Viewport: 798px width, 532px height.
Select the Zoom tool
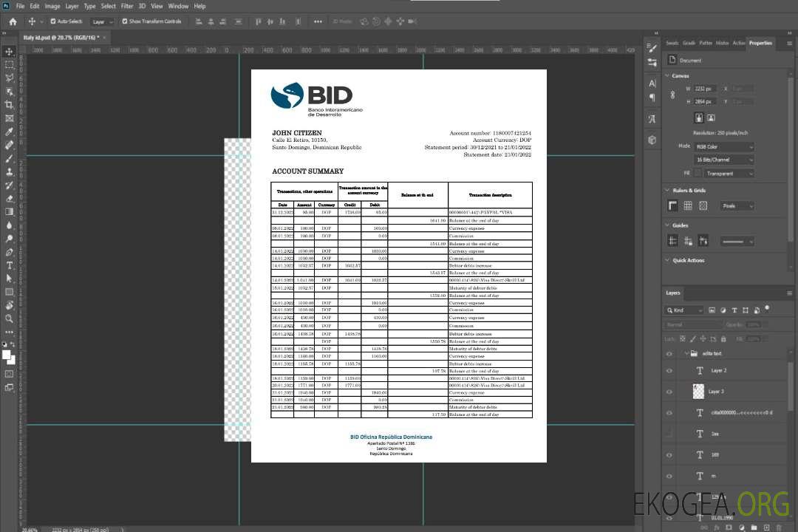[9, 318]
